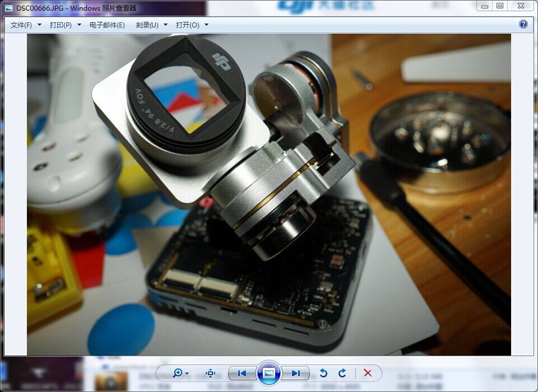Select the camera thumbnail in background window
This screenshot has width=538, height=392.
110,381
